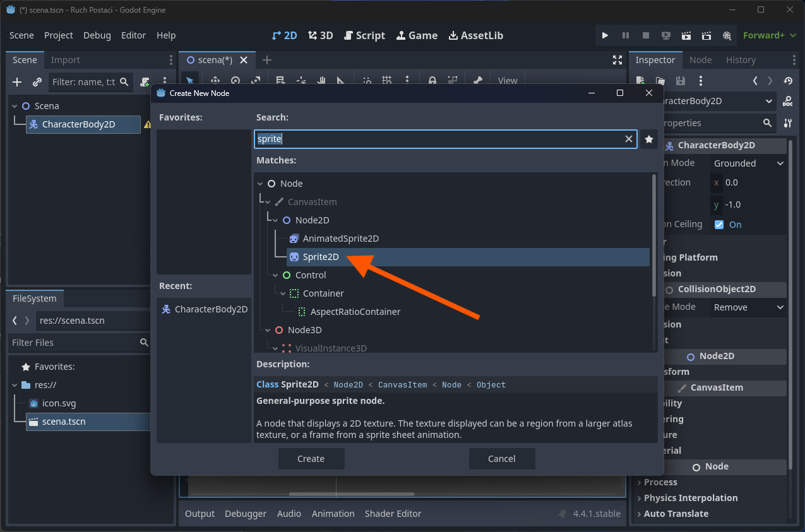Add a new child node with plus icon
This screenshot has height=532, width=805.
pyautogui.click(x=17, y=82)
